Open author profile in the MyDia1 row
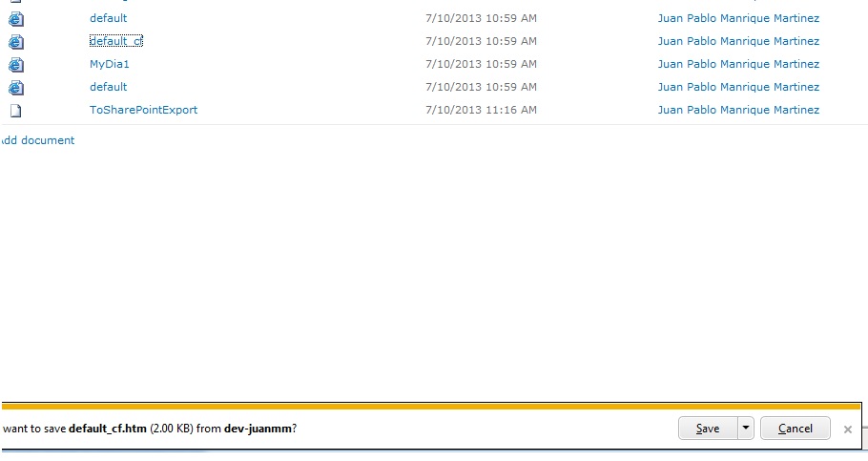The width and height of the screenshot is (868, 461). 737,64
